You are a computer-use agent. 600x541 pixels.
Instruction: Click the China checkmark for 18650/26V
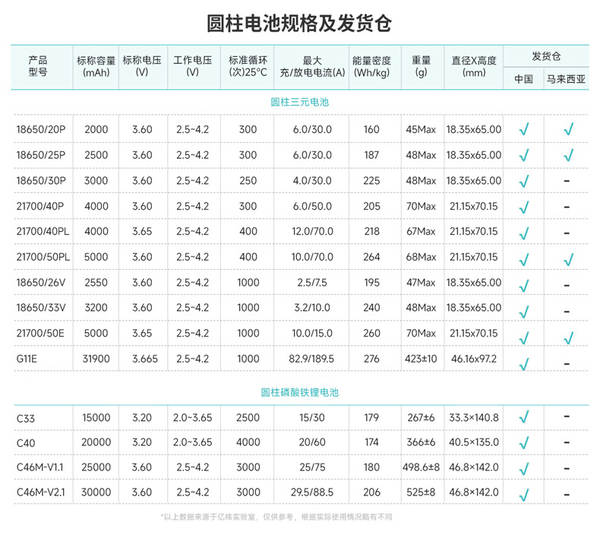tap(524, 285)
